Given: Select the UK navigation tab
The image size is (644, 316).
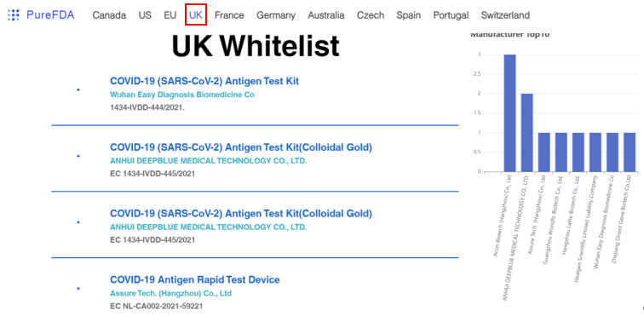Looking at the screenshot, I should click(x=196, y=15).
